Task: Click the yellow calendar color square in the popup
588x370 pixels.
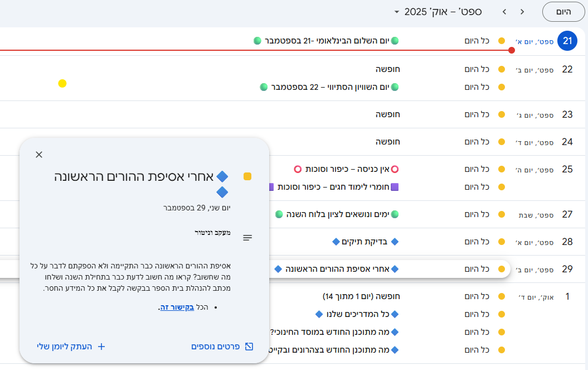Action: 247,177
